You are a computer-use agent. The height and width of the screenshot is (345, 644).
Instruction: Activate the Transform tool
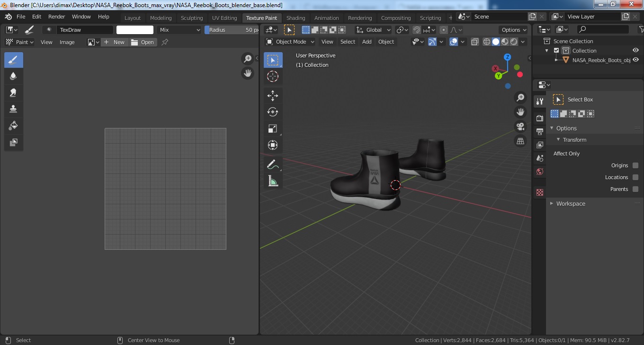[273, 145]
